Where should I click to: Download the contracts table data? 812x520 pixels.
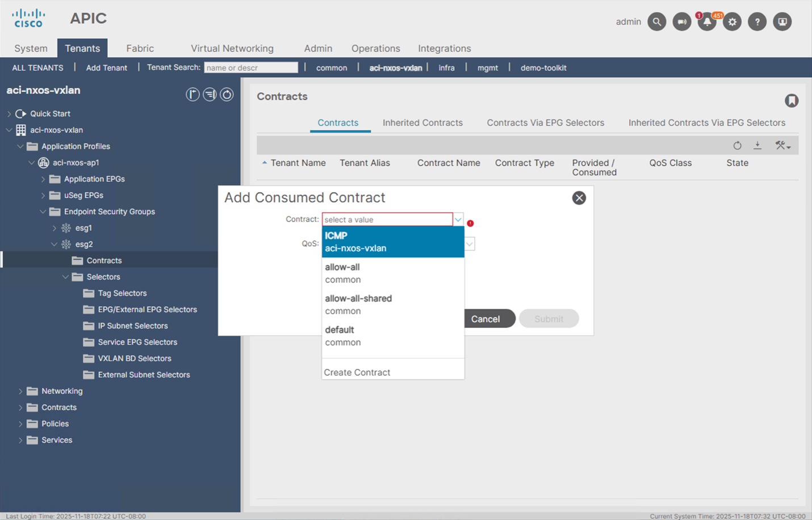click(x=757, y=145)
